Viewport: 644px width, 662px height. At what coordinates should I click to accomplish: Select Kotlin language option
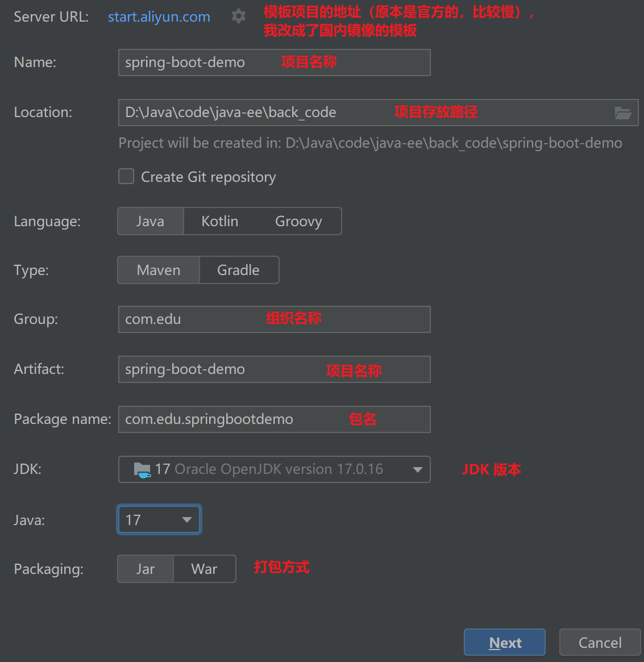(x=219, y=221)
